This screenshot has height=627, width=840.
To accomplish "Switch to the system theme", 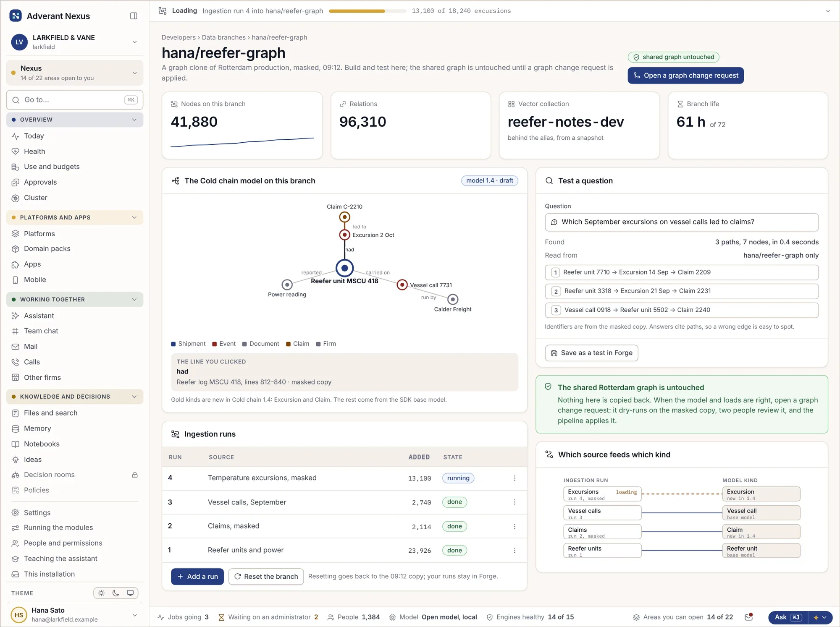I will [x=130, y=593].
